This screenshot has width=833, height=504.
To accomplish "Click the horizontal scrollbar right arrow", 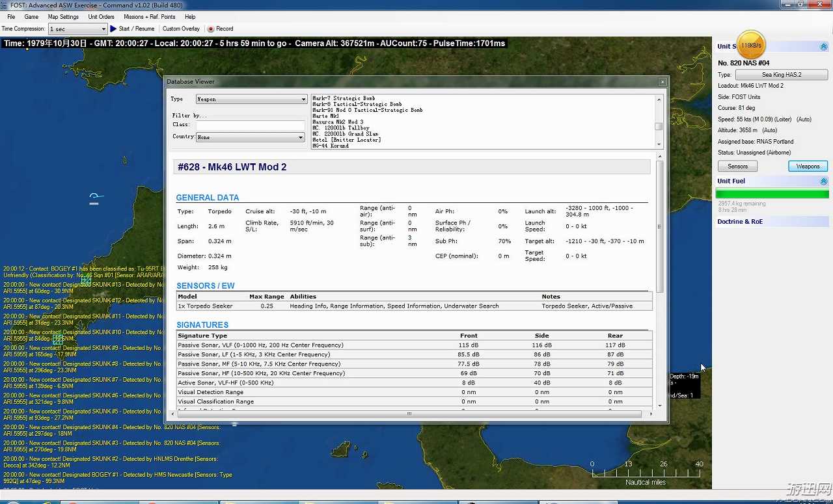I will [x=651, y=414].
